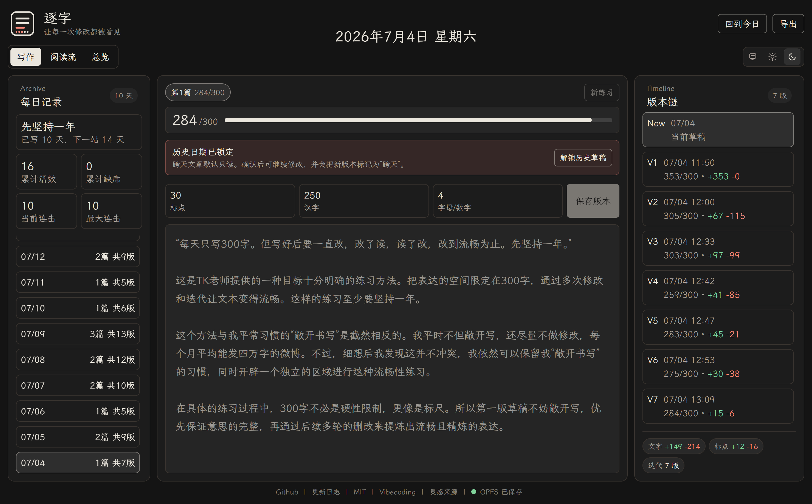Select version V3 in the timeline
The width and height of the screenshot is (812, 504).
pyautogui.click(x=718, y=248)
